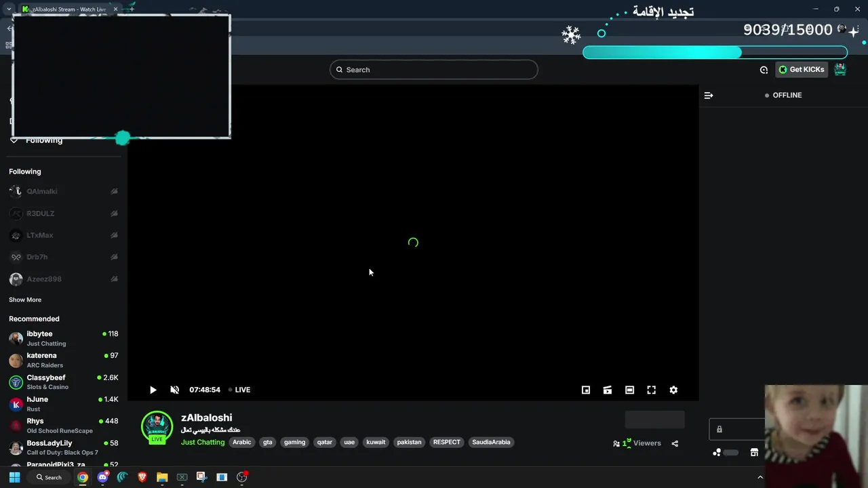
Task: Open recommended channel BossLadyLily
Action: pyautogui.click(x=64, y=447)
